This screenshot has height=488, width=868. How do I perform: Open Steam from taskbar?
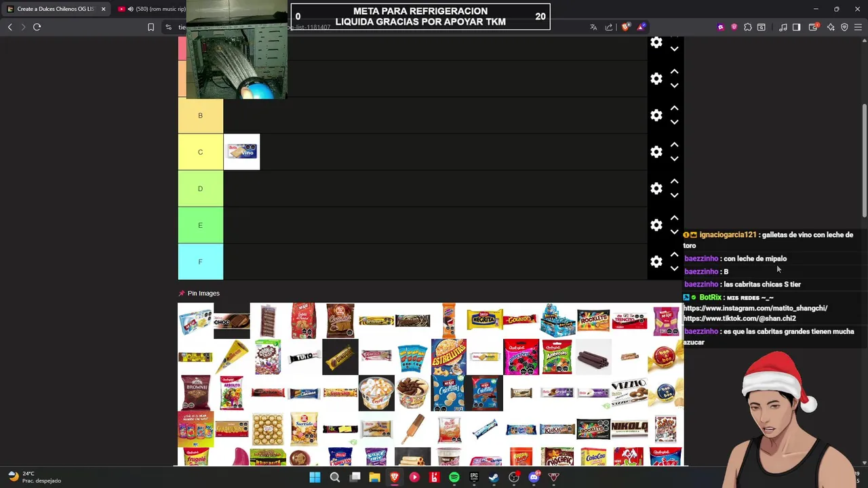pos(494,477)
